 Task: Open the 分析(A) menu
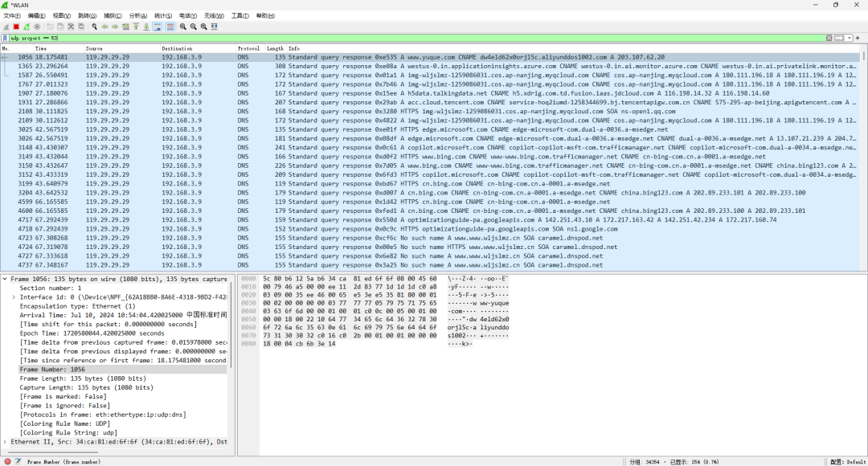138,15
